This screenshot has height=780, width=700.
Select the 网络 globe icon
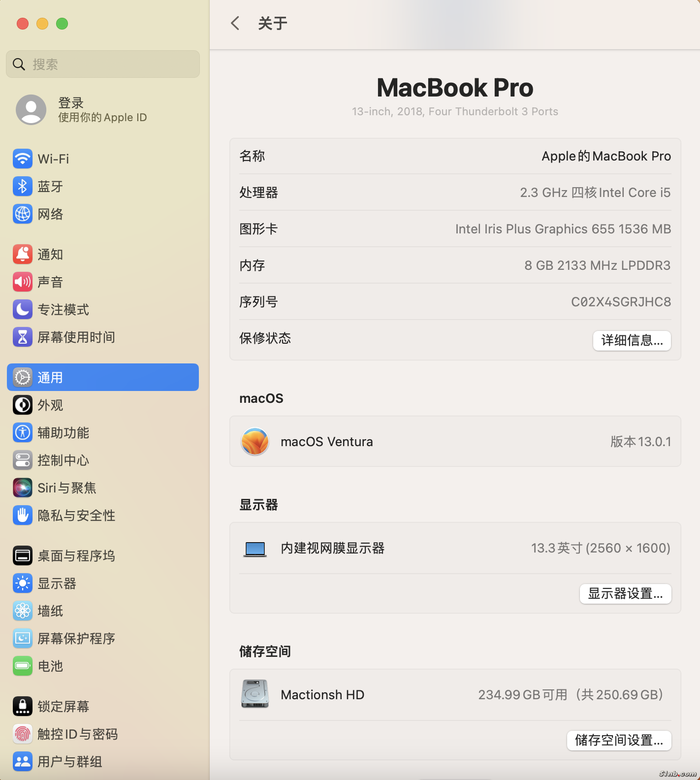pos(23,214)
